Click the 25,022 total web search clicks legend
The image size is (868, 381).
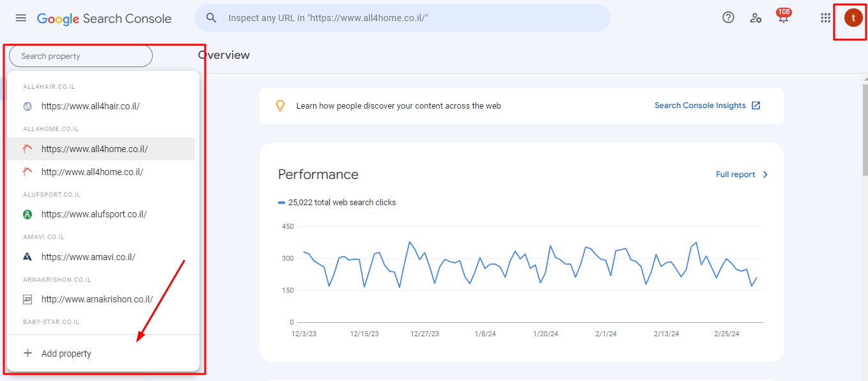click(337, 203)
